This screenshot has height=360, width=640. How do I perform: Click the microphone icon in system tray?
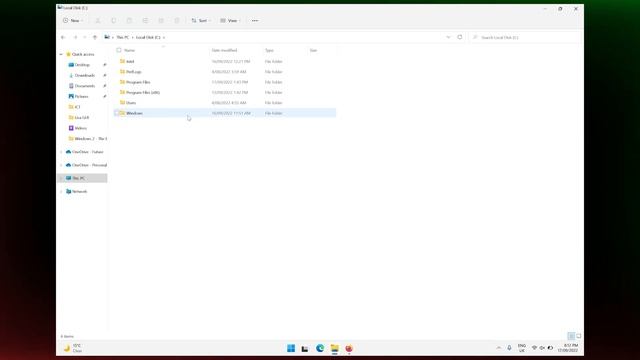pyautogui.click(x=509, y=348)
